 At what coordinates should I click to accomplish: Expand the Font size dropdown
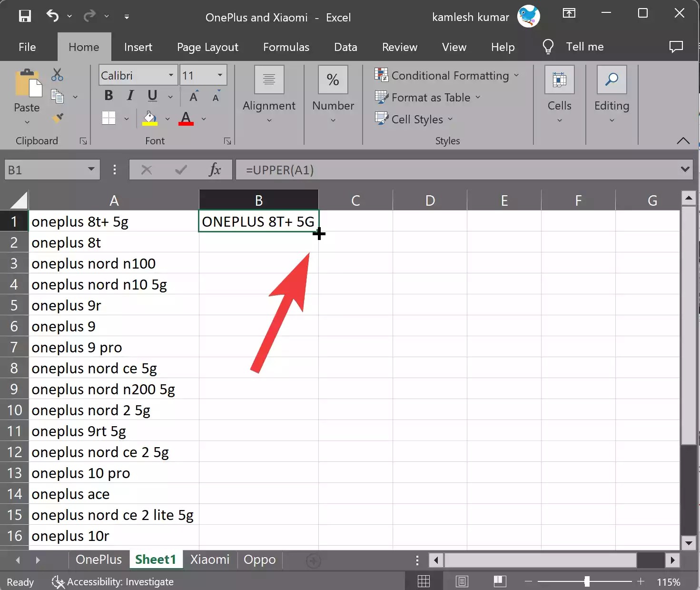[x=219, y=75]
